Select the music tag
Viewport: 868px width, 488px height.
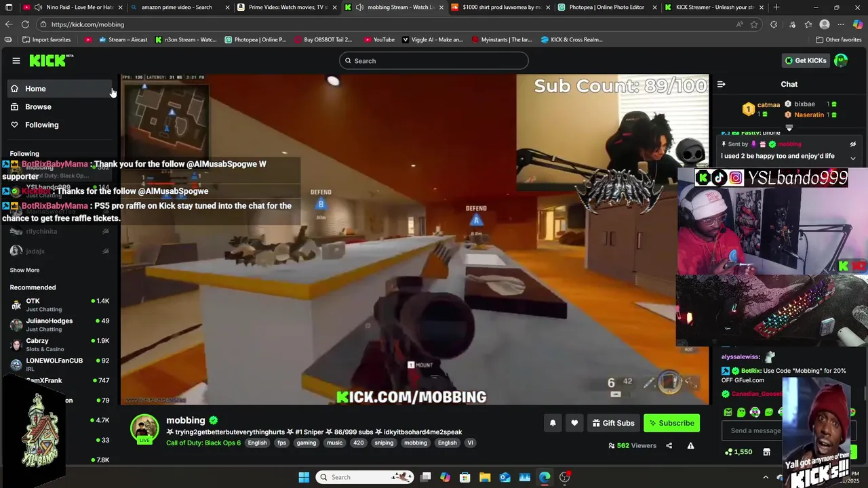[335, 443]
